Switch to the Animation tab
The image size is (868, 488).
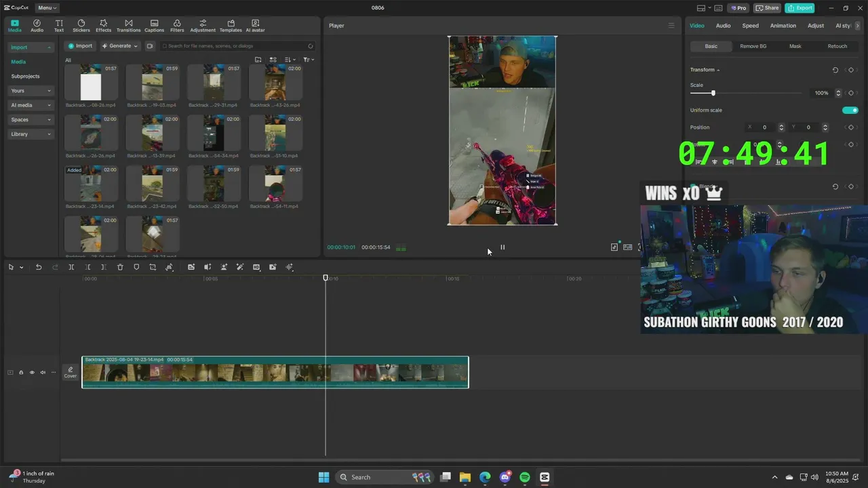click(x=783, y=26)
